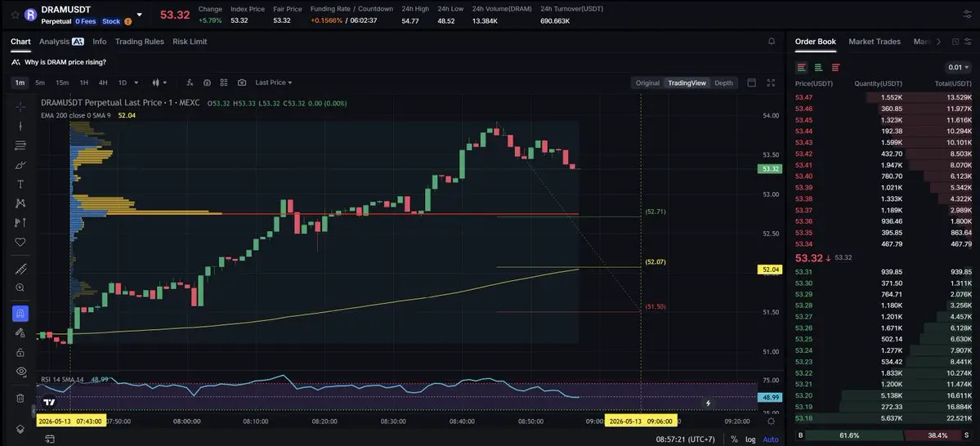
Task: Select the crosshair cursor tool
Action: [20, 107]
